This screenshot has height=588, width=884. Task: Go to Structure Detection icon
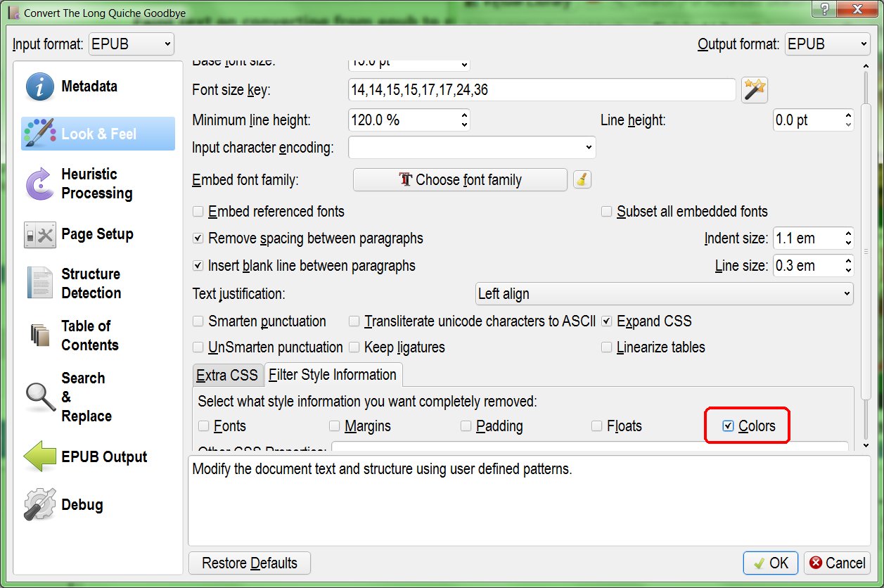(x=40, y=283)
